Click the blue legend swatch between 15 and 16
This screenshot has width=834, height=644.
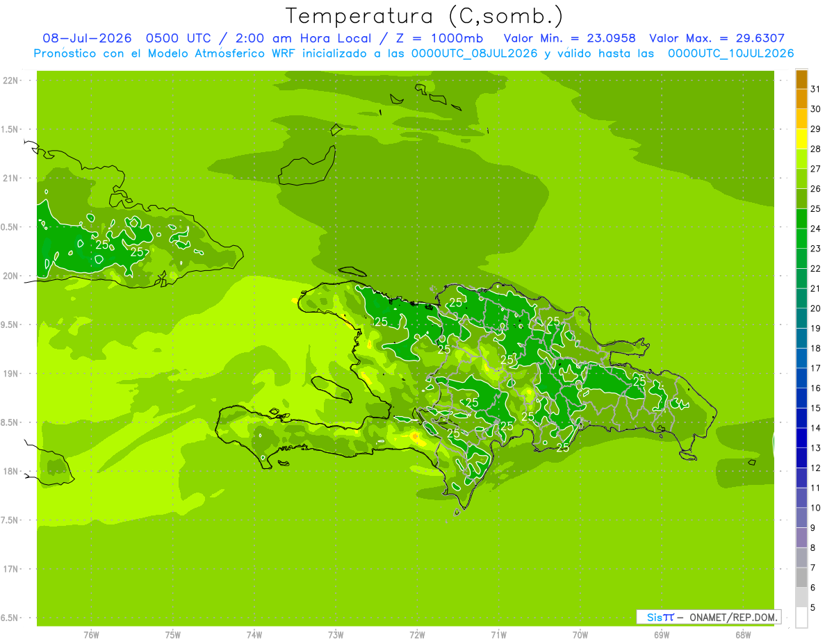tap(801, 398)
